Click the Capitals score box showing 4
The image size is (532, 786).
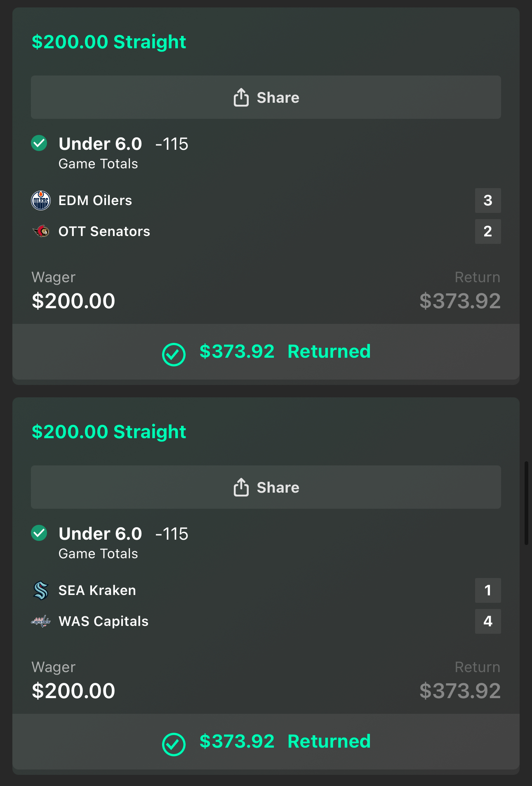pos(488,621)
